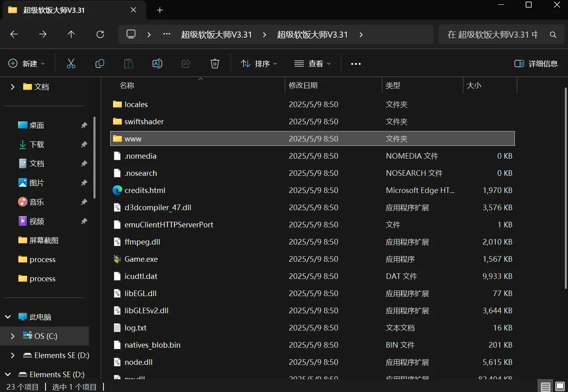Expand the OS (C:) drive tree node
Viewport: 568px width, 392px height.
12,336
